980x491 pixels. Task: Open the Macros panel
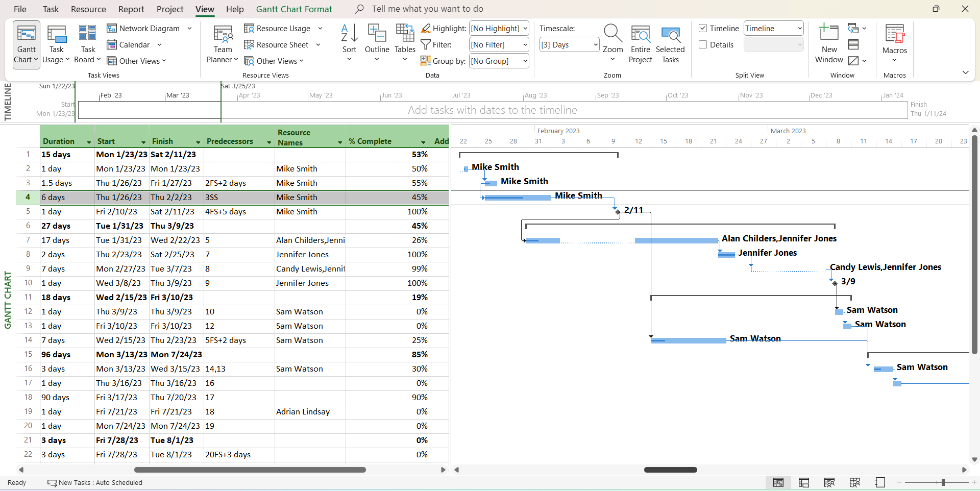[895, 44]
